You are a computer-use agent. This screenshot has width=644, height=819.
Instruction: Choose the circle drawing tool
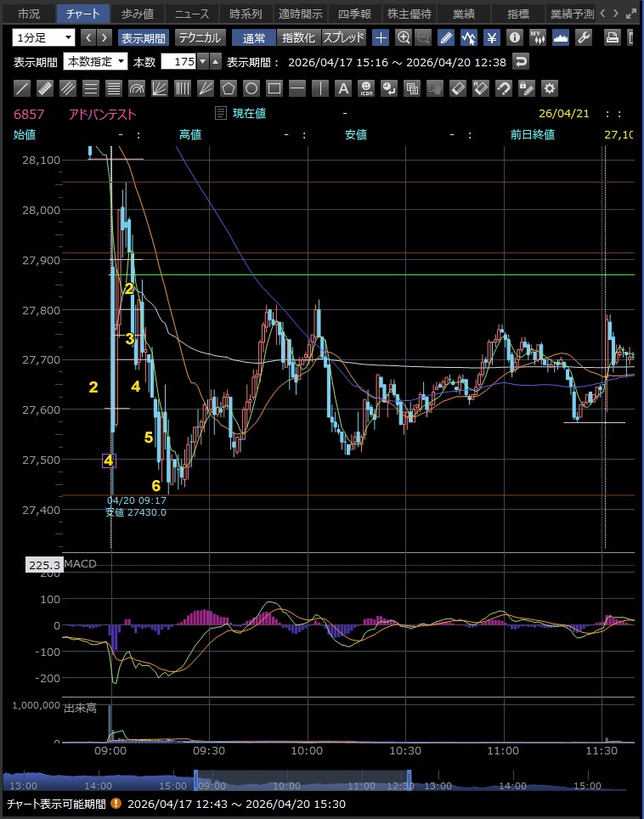[x=251, y=88]
